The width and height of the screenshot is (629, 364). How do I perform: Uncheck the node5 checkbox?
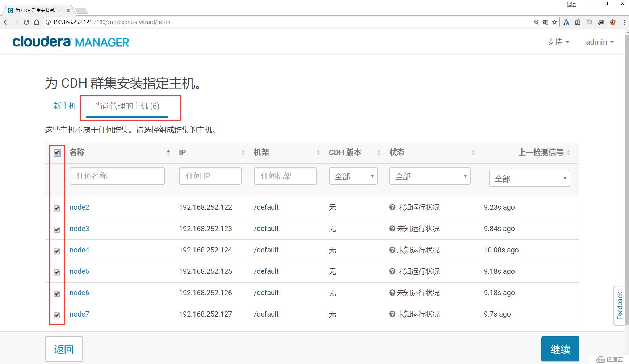[57, 272]
